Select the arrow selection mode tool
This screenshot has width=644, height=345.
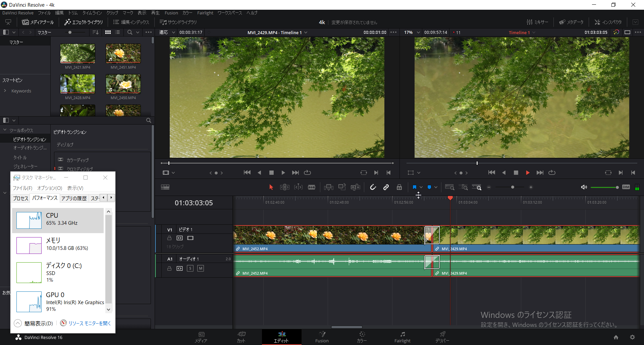[x=271, y=187]
